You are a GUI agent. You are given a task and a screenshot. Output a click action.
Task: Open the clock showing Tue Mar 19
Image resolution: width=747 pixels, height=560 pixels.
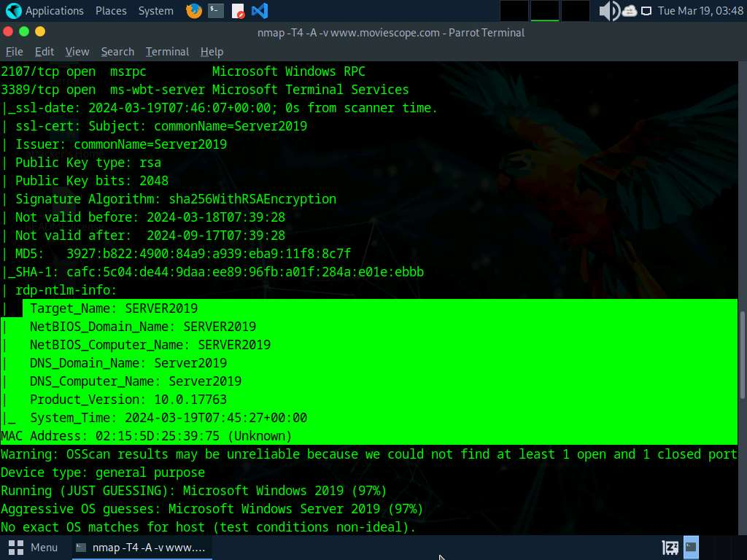pos(700,11)
